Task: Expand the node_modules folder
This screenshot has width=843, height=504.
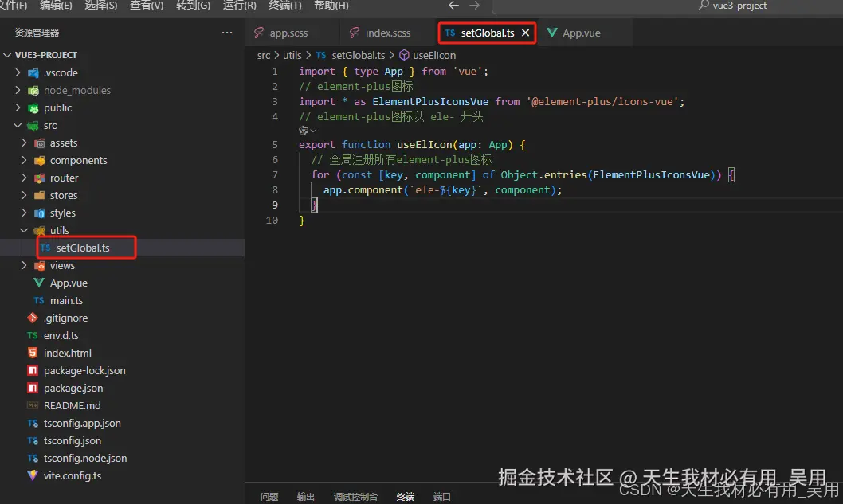Action: [x=16, y=90]
